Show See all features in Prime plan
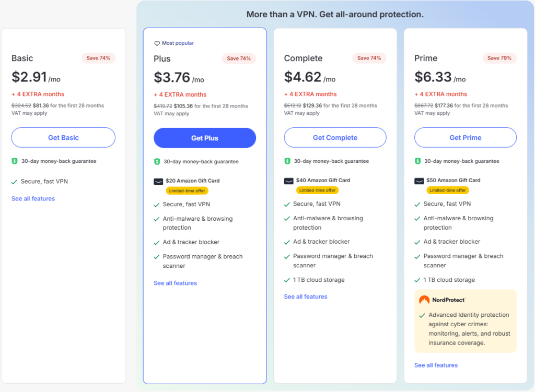 click(436, 365)
